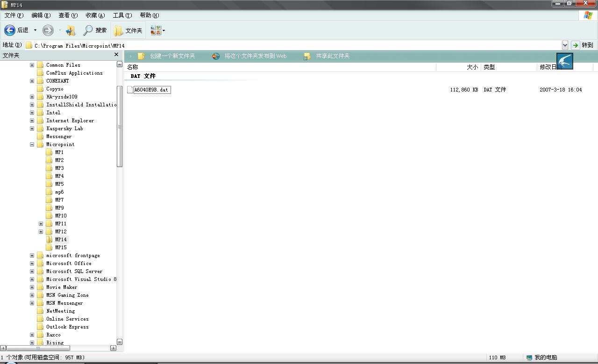Expand the CONEXANT tree node
Image resolution: width=598 pixels, height=364 pixels.
(x=32, y=81)
